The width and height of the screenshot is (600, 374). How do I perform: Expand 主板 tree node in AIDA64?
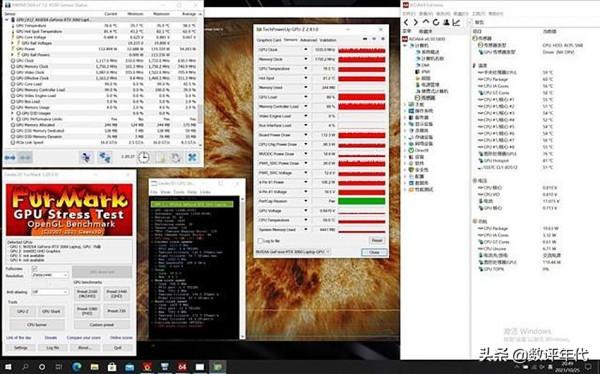coord(405,104)
